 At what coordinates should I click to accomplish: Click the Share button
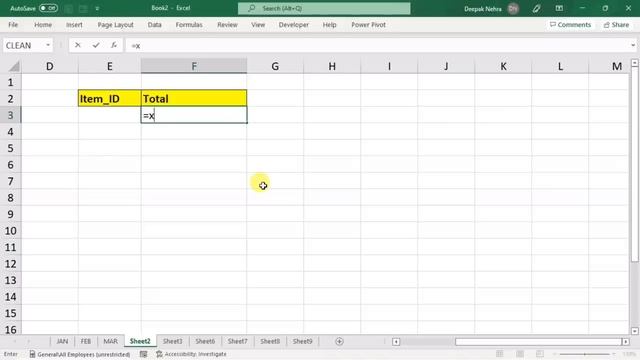coord(616,25)
